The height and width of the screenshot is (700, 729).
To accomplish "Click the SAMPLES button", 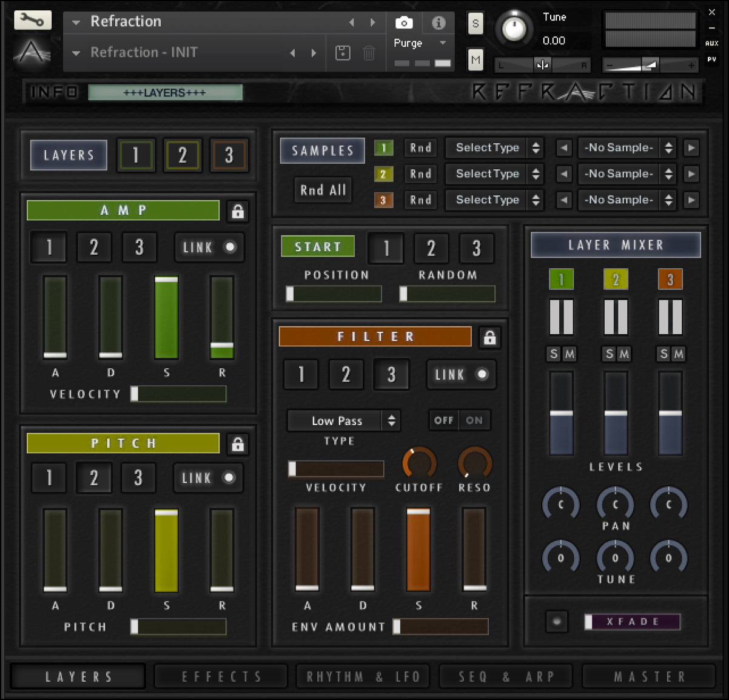I will point(322,150).
